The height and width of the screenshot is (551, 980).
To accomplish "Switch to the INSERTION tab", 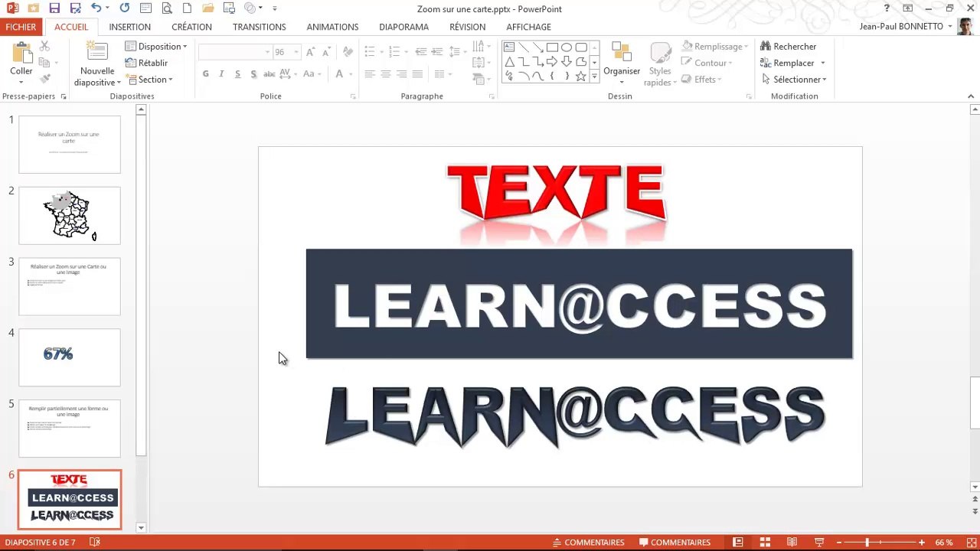I will click(129, 27).
